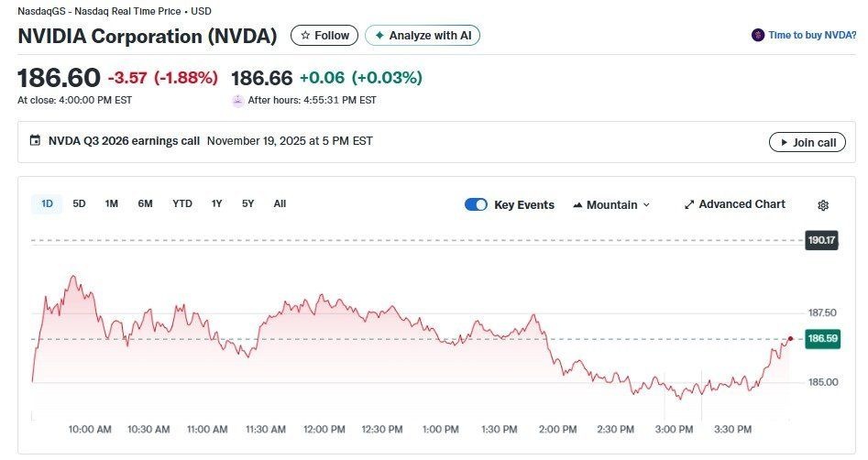The image size is (868, 460).
Task: Click the Advanced Chart expand arrows icon
Action: [x=689, y=205]
